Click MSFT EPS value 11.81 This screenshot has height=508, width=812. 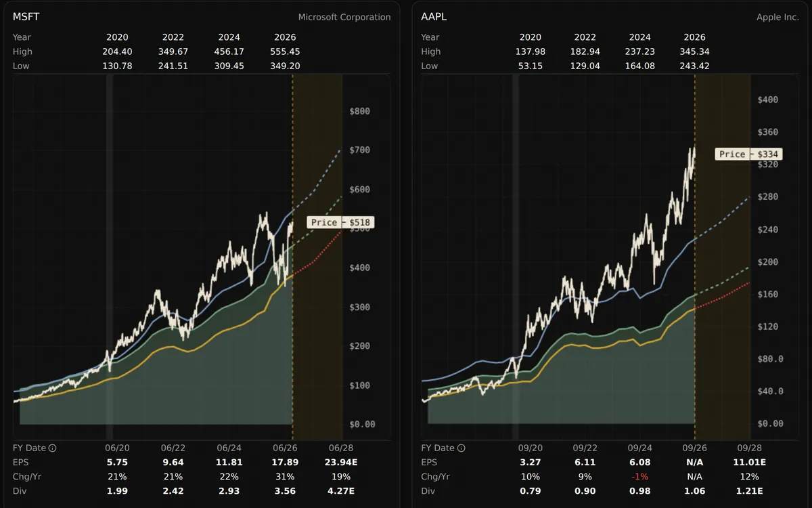pos(229,463)
